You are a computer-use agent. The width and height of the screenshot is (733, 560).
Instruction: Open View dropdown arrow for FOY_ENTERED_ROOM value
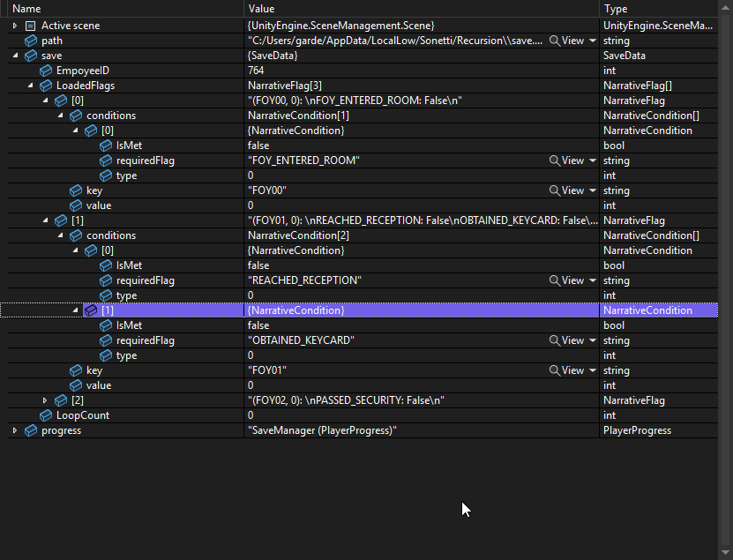pyautogui.click(x=593, y=161)
